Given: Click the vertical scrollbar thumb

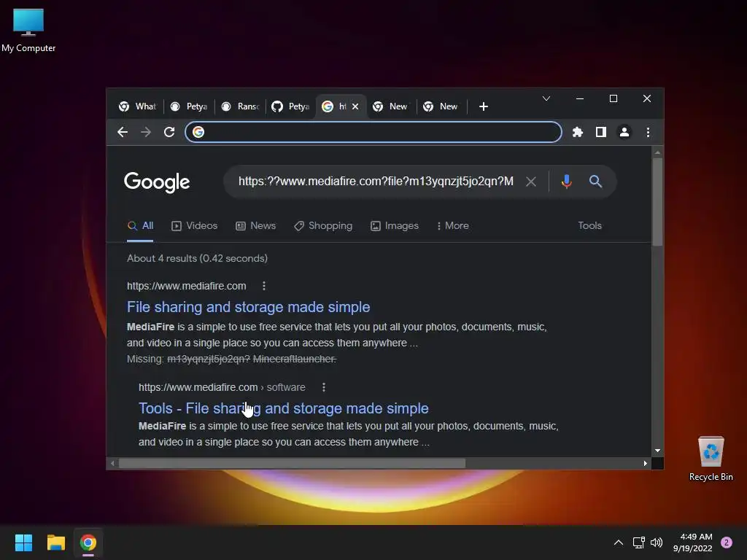Looking at the screenshot, I should pos(657,202).
